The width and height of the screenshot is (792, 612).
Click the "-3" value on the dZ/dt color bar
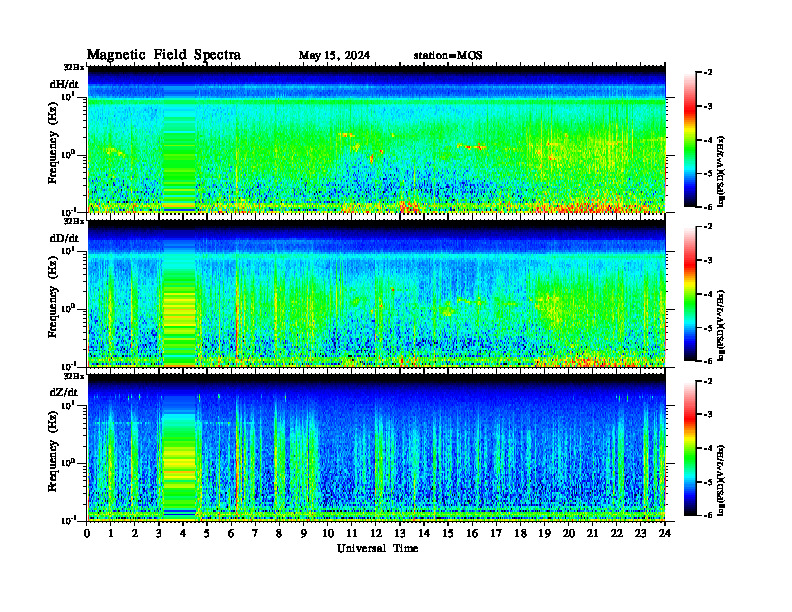tap(708, 414)
